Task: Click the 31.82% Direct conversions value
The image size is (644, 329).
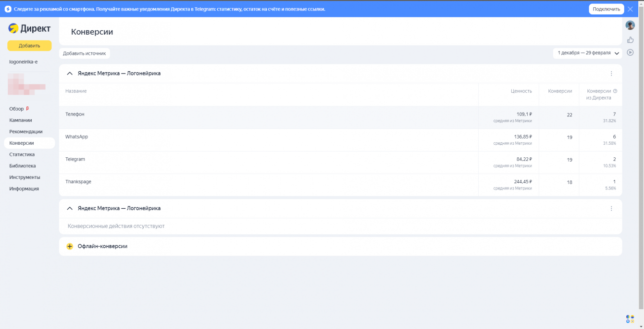Action: click(x=609, y=121)
